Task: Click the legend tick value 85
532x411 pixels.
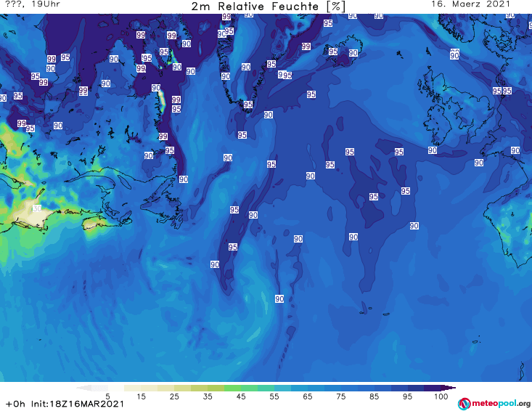Action: (x=374, y=396)
